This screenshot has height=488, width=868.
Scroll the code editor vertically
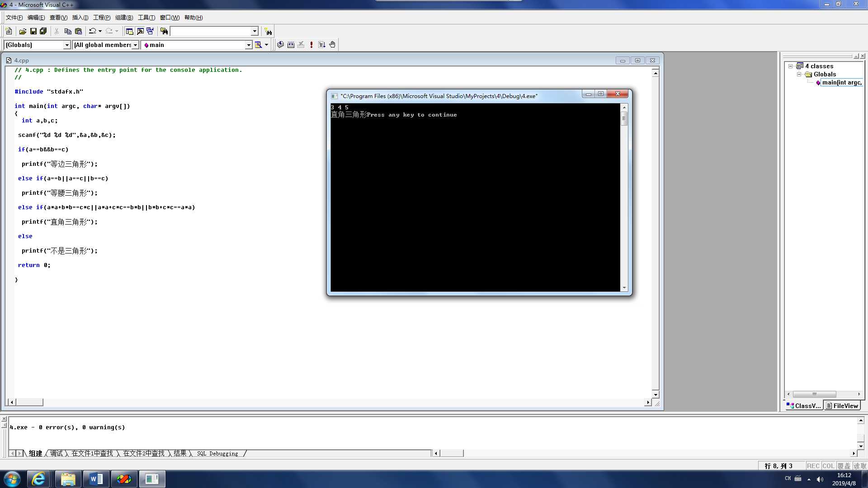click(655, 232)
